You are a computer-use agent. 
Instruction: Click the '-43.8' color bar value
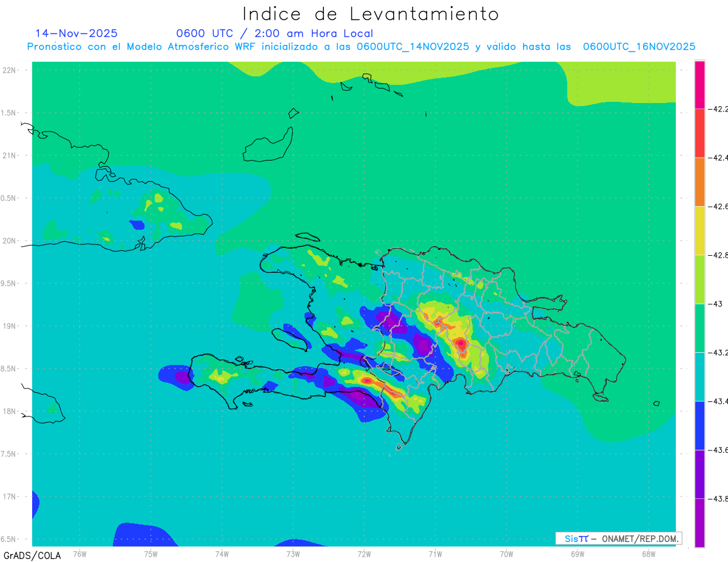[x=717, y=498]
